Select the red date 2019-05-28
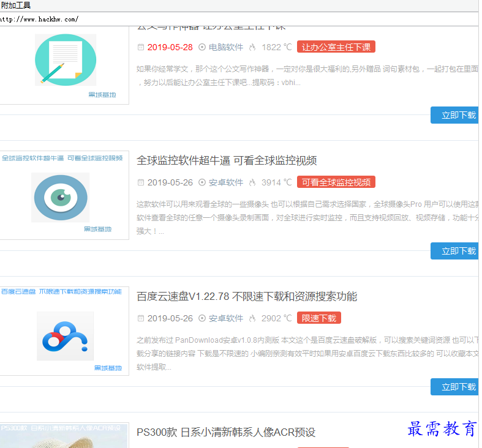The height and width of the screenshot is (448, 482). pos(170,47)
